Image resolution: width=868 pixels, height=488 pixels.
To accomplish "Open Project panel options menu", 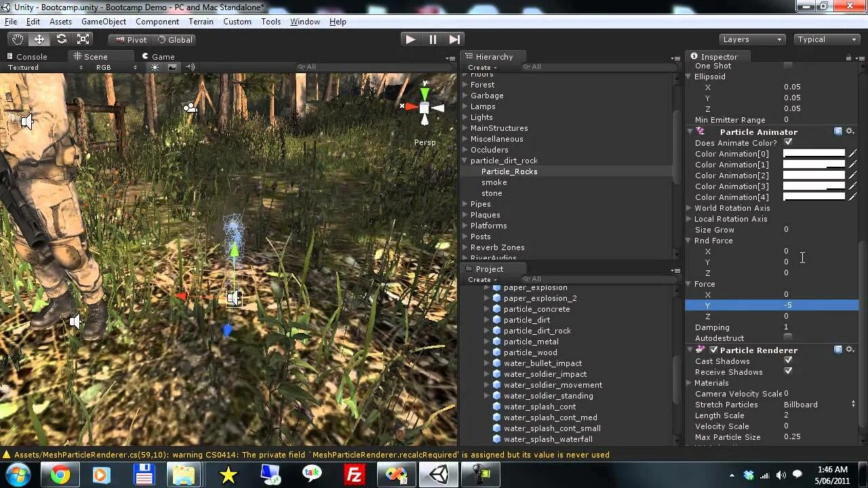I will pyautogui.click(x=675, y=270).
